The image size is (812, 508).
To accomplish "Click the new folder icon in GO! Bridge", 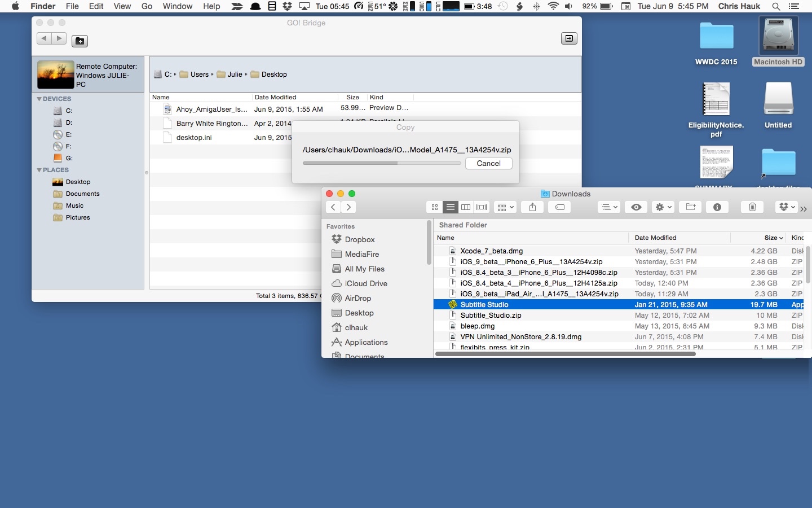I will click(x=80, y=41).
